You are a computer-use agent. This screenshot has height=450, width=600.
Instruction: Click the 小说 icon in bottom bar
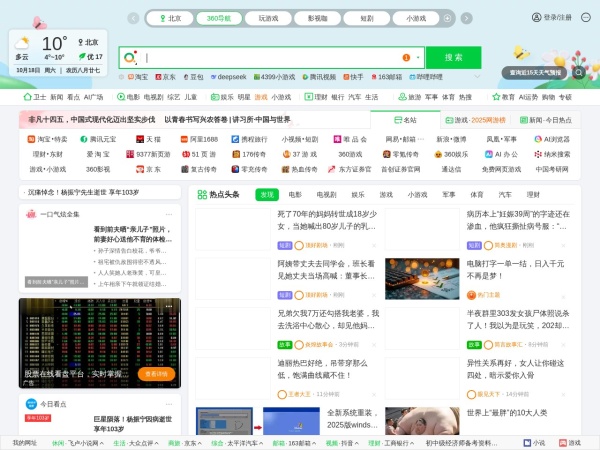(x=528, y=443)
